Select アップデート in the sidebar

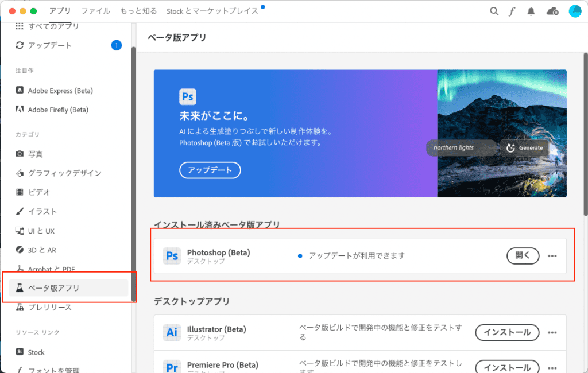(x=50, y=45)
